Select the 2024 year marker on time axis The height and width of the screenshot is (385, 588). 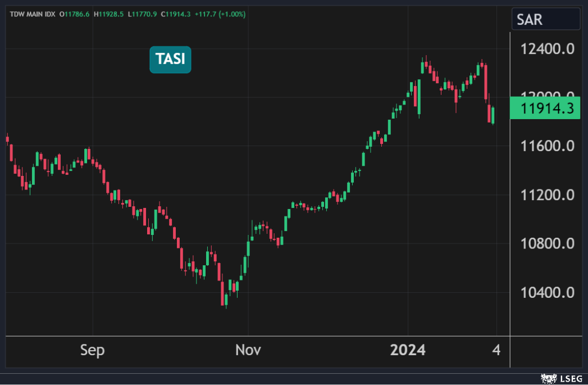click(x=408, y=350)
